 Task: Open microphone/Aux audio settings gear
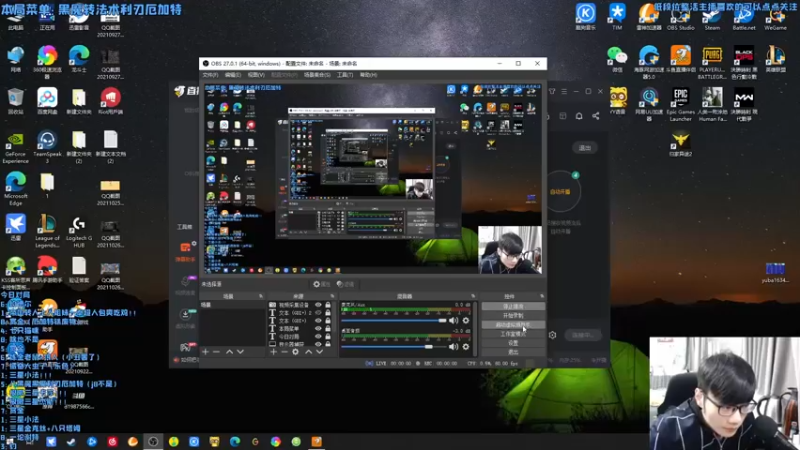466,320
